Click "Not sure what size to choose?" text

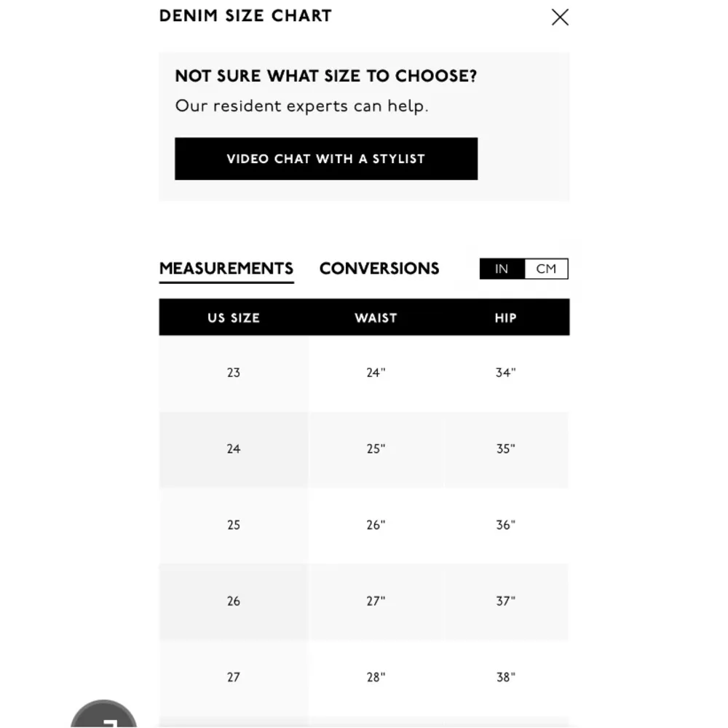(x=326, y=76)
